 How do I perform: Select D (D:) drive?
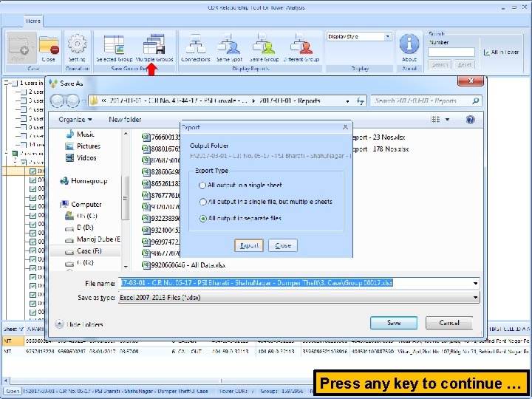pos(79,228)
